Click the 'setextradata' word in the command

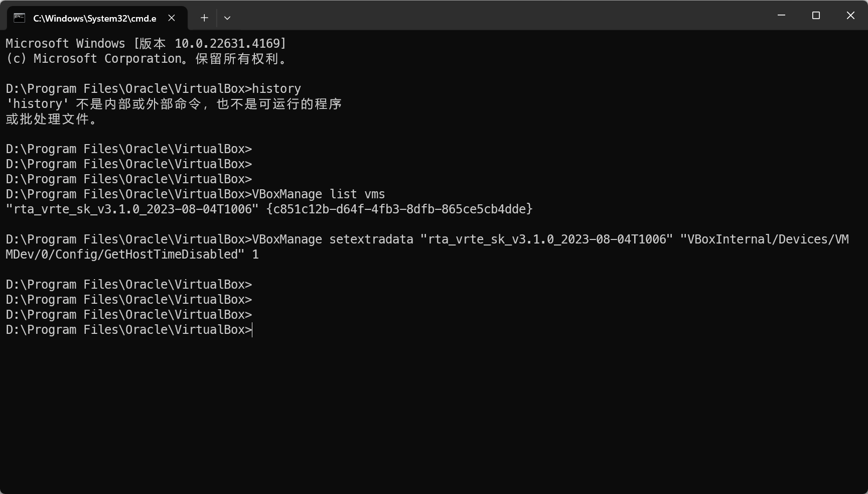(371, 239)
